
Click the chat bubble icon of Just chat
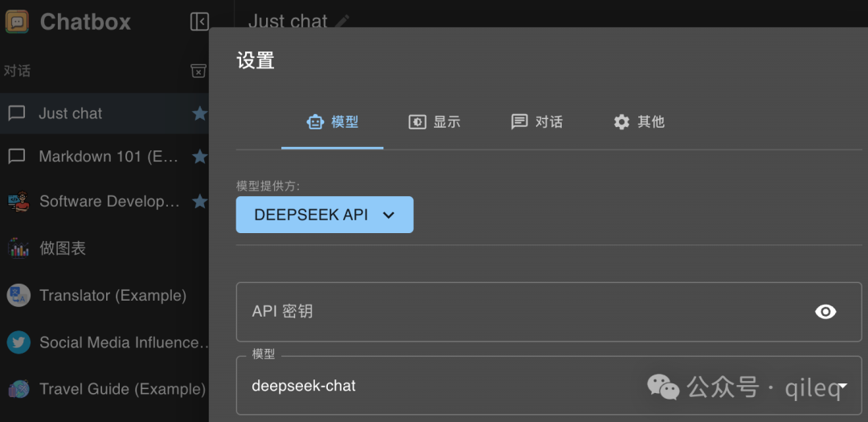click(17, 113)
